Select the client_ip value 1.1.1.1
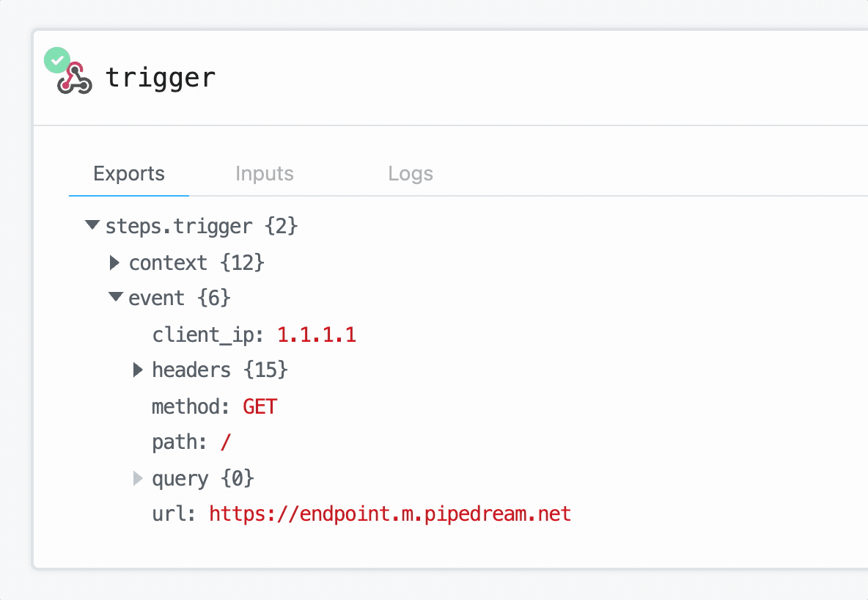This screenshot has width=868, height=600. pos(317,334)
